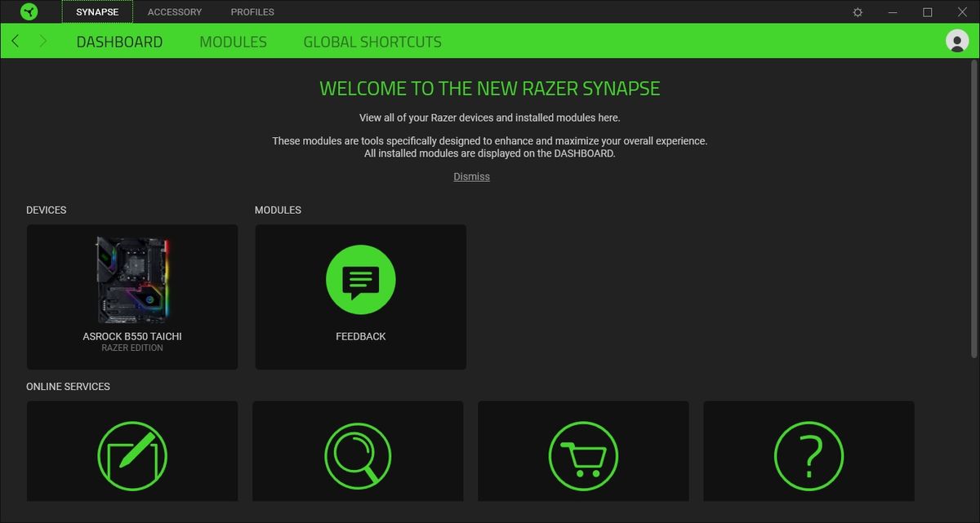980x523 pixels.
Task: Close the Synapse window
Action: [963, 12]
